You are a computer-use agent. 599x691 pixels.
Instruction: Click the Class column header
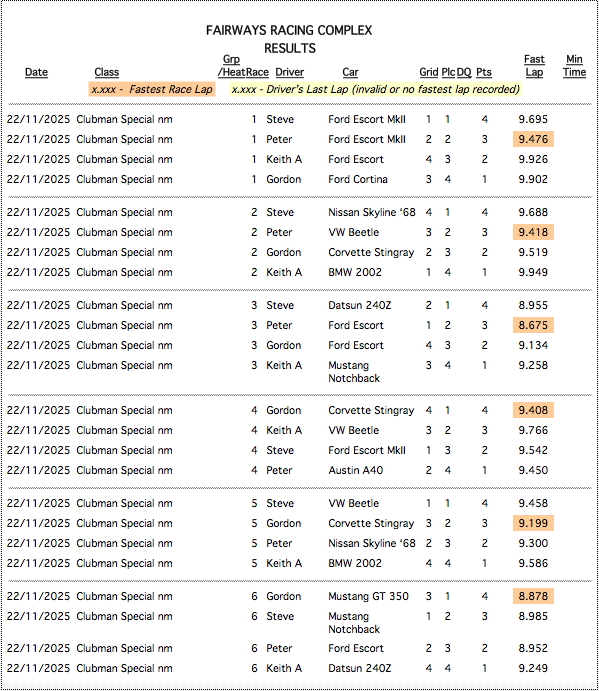(x=107, y=72)
